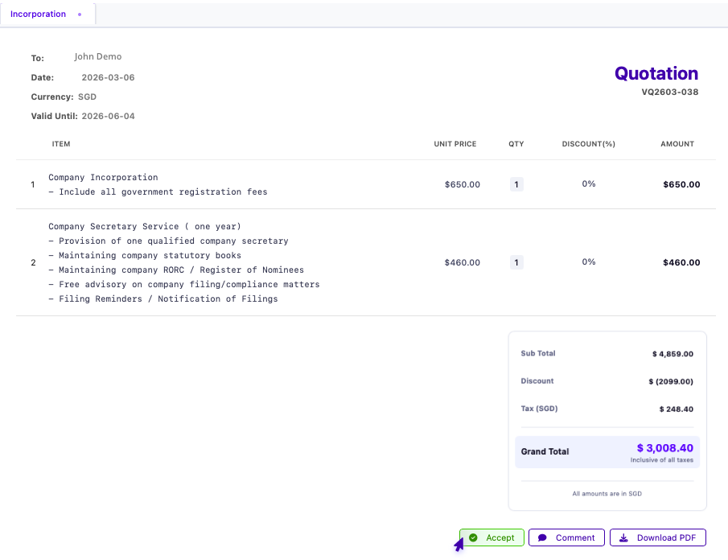
Task: Click the Valid Until date 2026-06-04
Action: point(109,116)
